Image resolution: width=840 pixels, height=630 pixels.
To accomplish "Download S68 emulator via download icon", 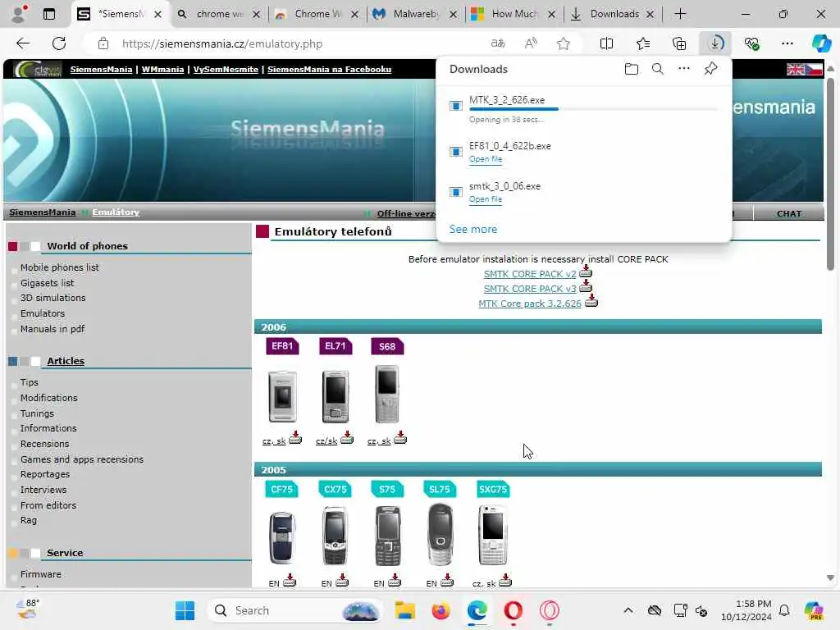I will click(400, 438).
